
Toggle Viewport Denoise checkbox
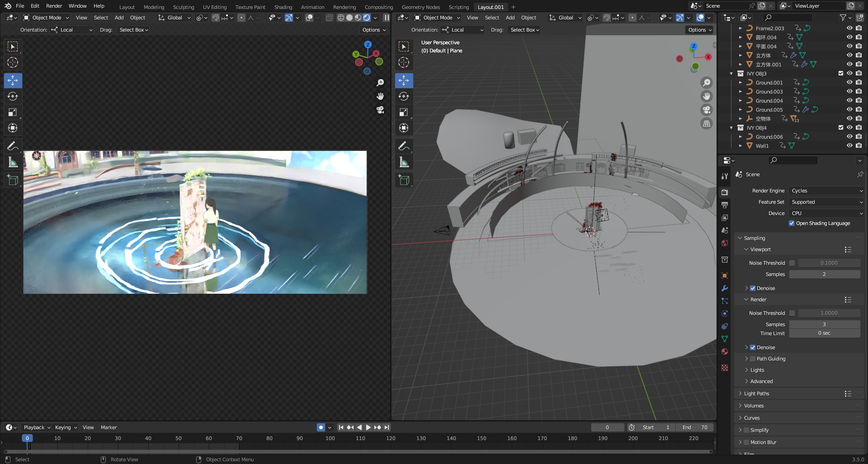click(x=753, y=288)
